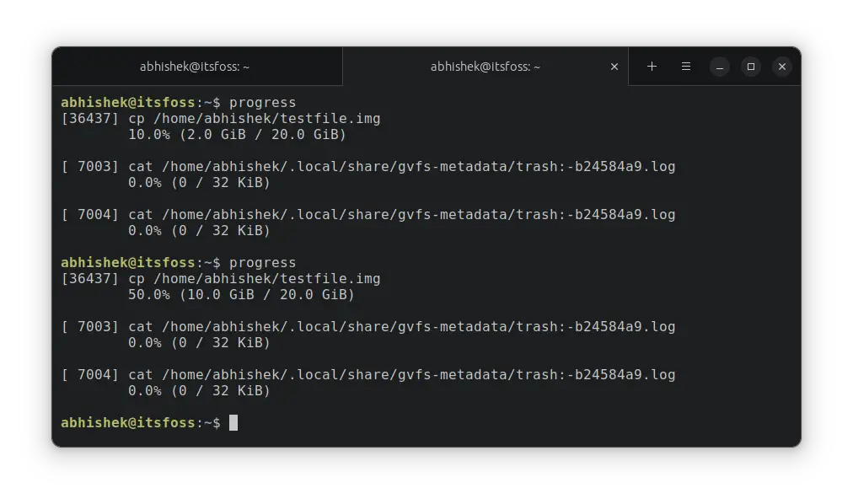Screen dimensions: 853x504
Task: Click the 10.0% (2.0 GiB / 20.0 GiB) line
Action: coord(239,134)
